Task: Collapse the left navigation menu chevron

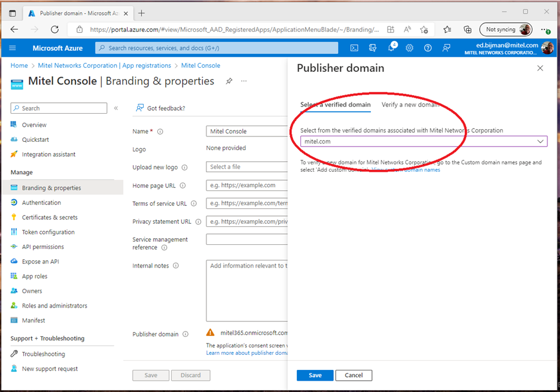Action: point(116,108)
